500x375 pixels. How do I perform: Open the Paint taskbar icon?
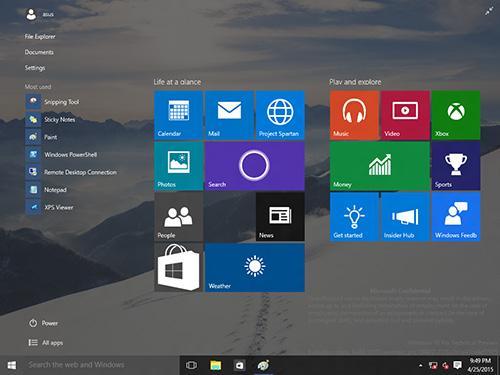[263, 365]
